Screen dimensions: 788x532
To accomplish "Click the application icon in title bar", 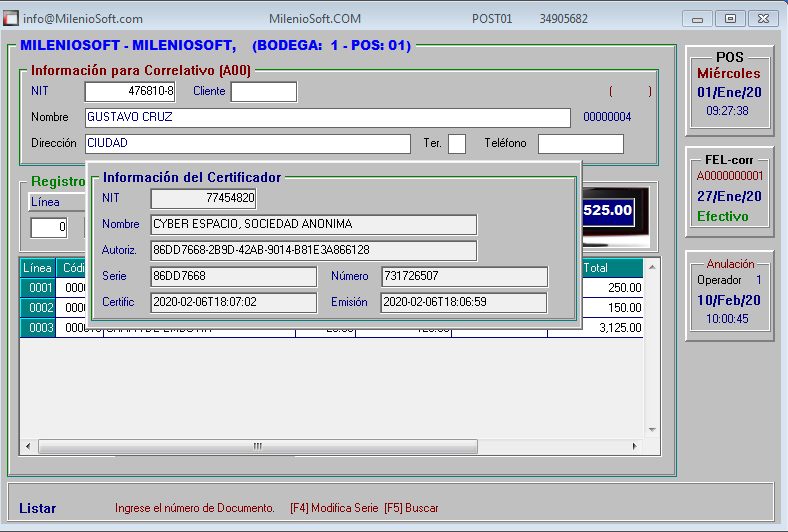I will pos(11,19).
